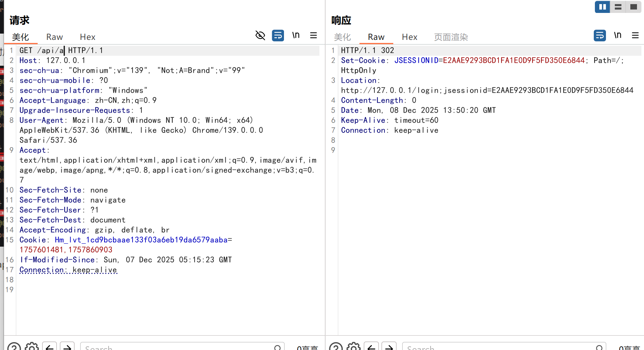This screenshot has height=350, width=644.
Task: Click the sec-ch-ua-mobile: ?0 line
Action: pos(64,80)
